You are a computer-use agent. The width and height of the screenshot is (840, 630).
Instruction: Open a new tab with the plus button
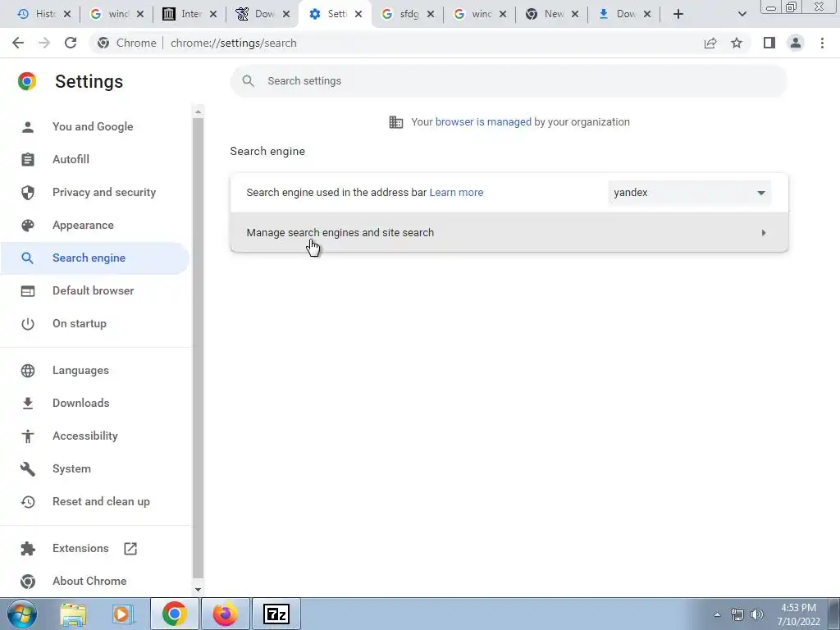(678, 15)
